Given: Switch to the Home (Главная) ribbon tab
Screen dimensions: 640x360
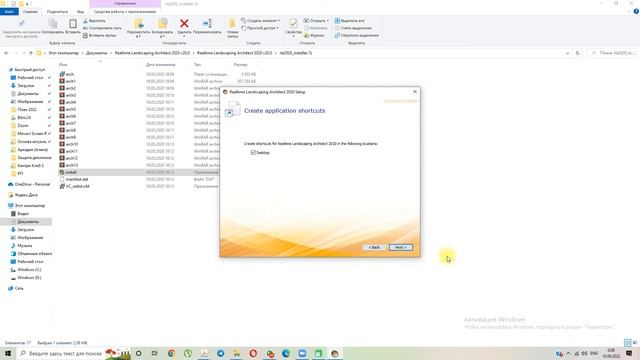Looking at the screenshot, I should click(30, 11).
